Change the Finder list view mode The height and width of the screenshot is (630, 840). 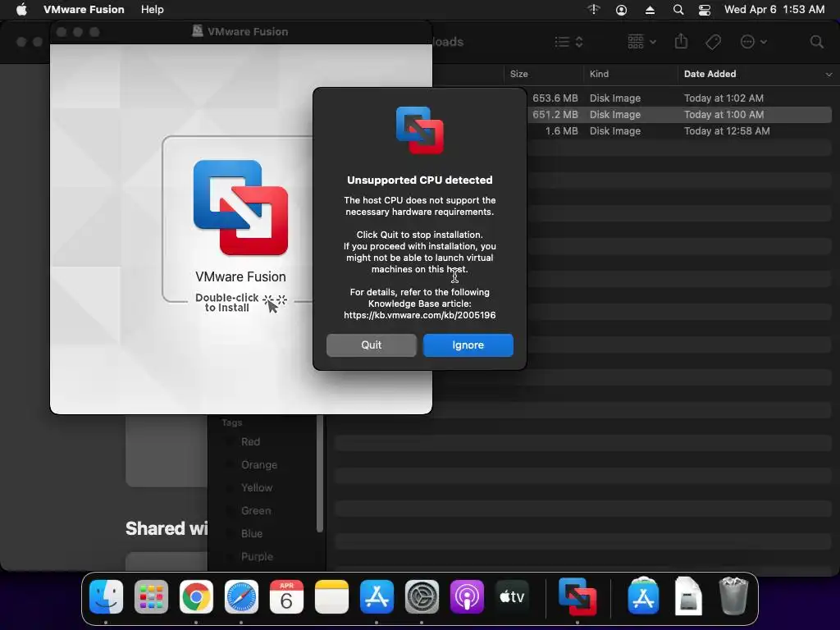pos(568,42)
